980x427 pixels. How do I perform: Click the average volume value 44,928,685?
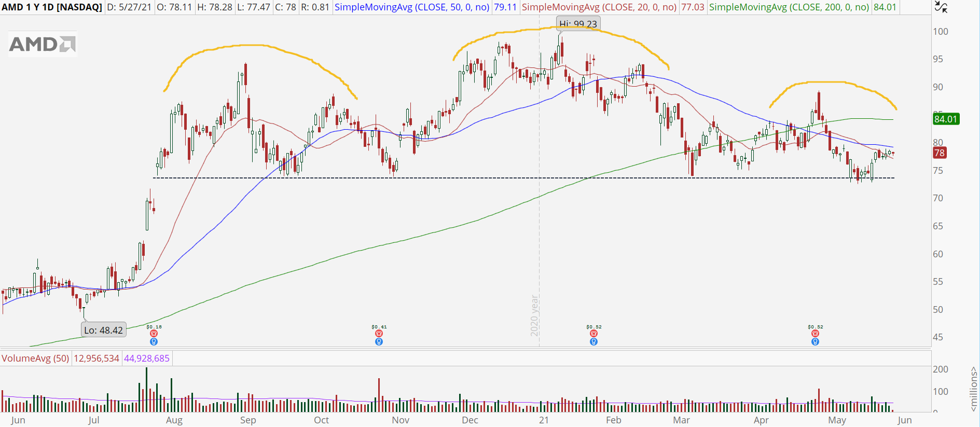coord(147,359)
